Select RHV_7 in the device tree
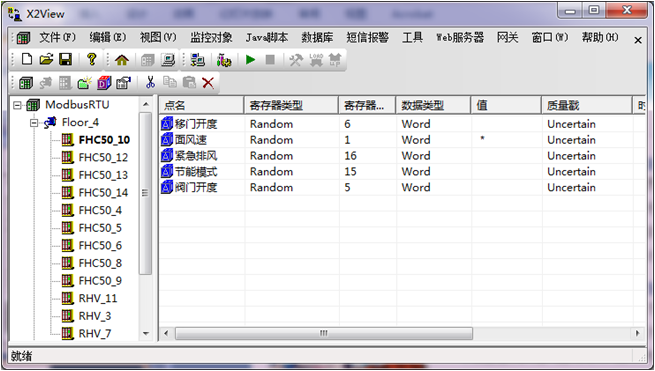The width and height of the screenshot is (655, 371). coord(95,333)
